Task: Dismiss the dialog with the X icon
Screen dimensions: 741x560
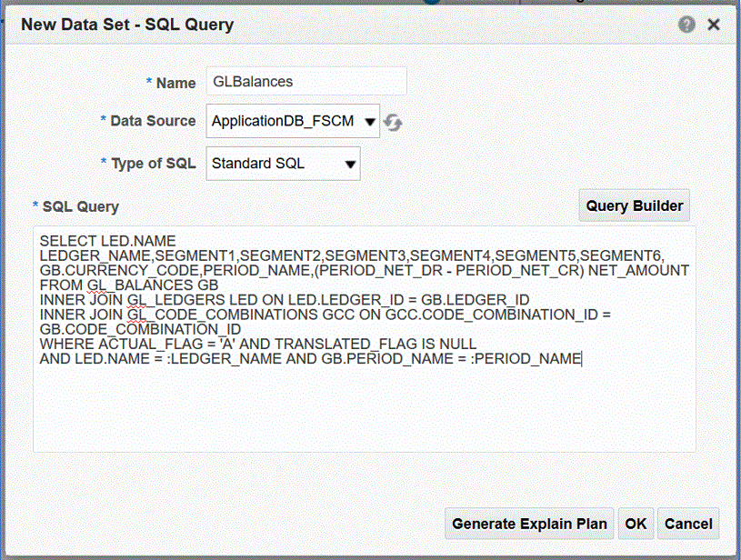Action: (715, 25)
